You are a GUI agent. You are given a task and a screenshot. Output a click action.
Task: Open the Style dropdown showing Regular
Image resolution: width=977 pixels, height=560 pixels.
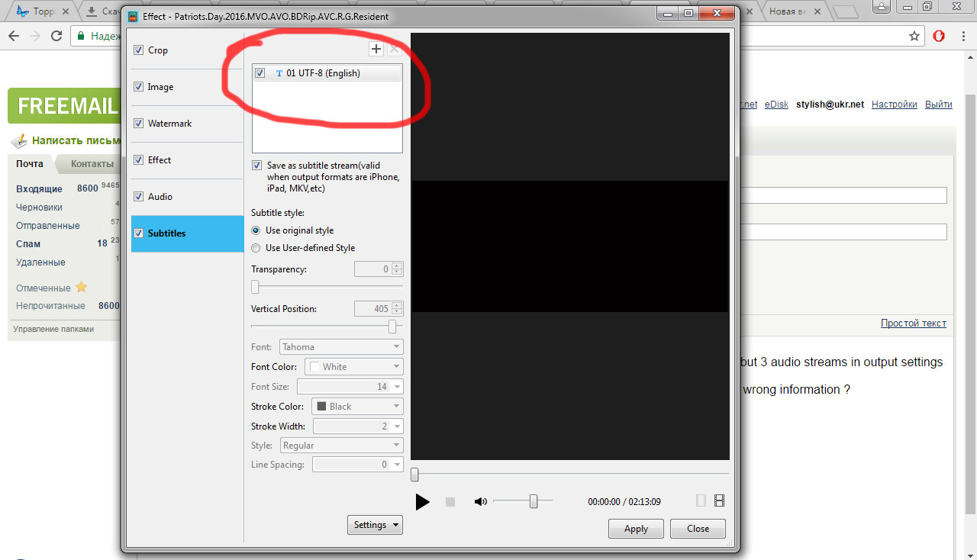[x=341, y=446]
